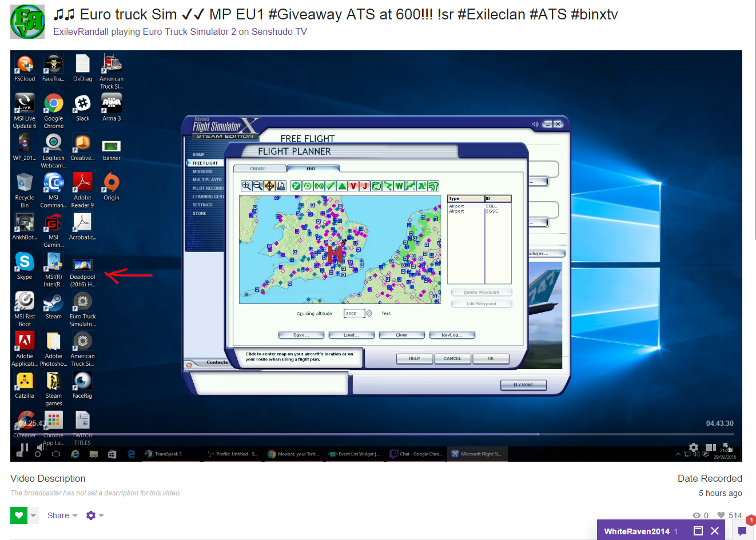Toggle the radio beacon waves map icon
Screen dimensions: 756x540
coord(319,186)
